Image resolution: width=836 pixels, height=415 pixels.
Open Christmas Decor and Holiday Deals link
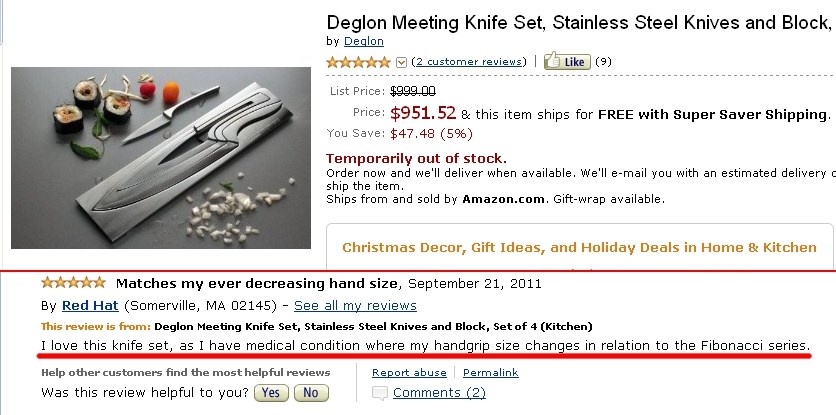pos(580,247)
